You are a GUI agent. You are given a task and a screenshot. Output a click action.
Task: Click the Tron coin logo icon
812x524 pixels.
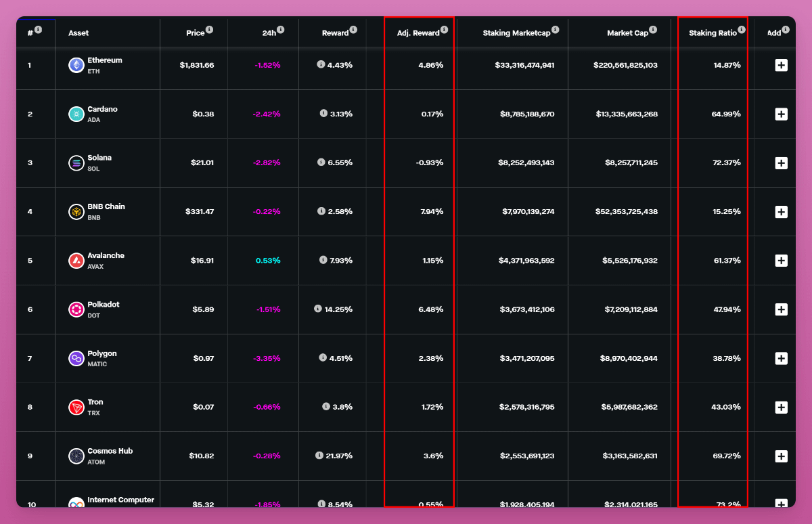(x=76, y=407)
